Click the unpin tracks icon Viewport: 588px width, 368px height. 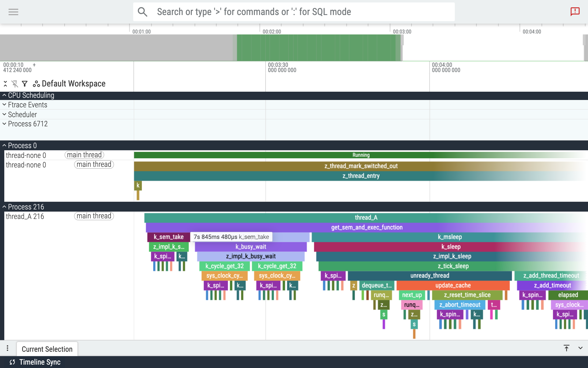click(x=15, y=83)
